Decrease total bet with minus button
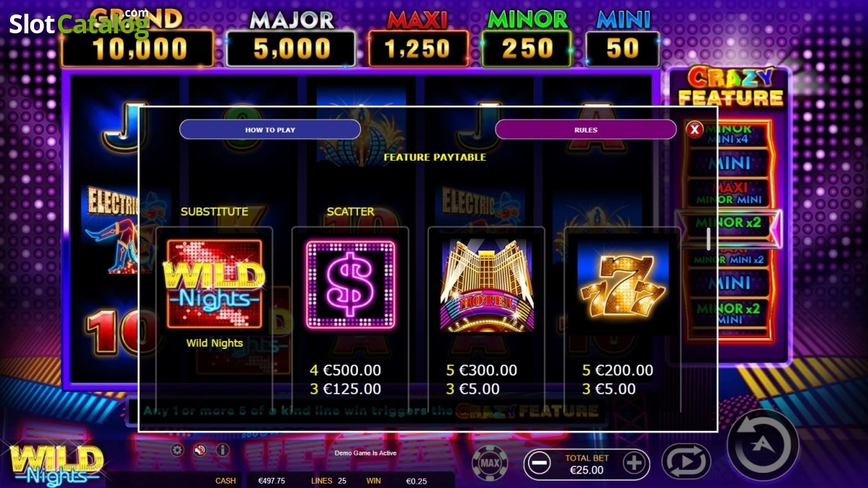The height and width of the screenshot is (488, 868). [538, 463]
